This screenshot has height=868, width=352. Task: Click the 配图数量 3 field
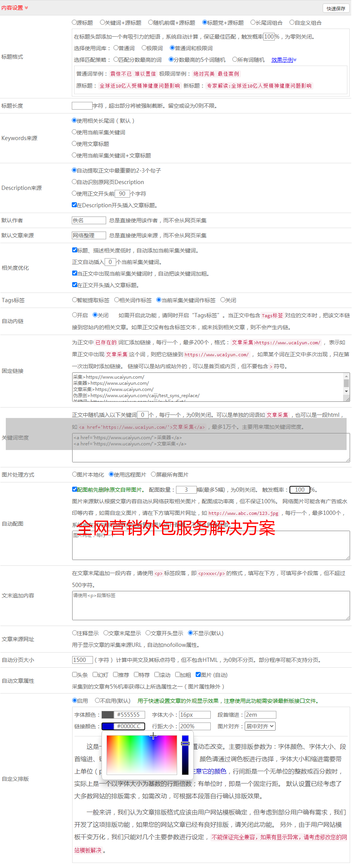186,490
